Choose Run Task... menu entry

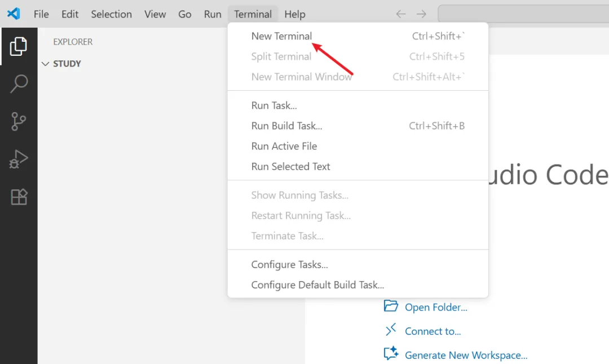click(274, 105)
